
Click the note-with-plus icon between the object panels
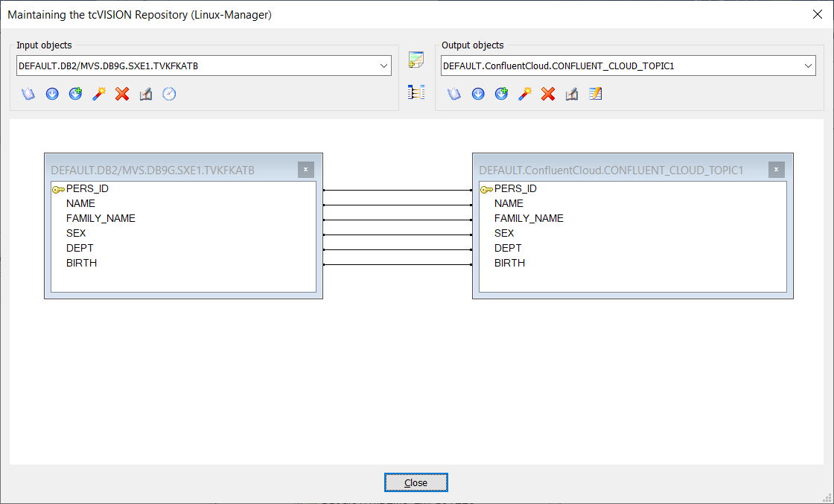pos(416,60)
